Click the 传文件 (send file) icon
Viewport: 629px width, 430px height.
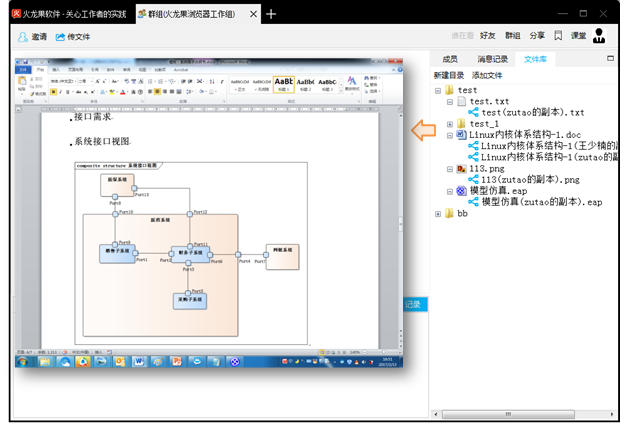click(x=60, y=36)
